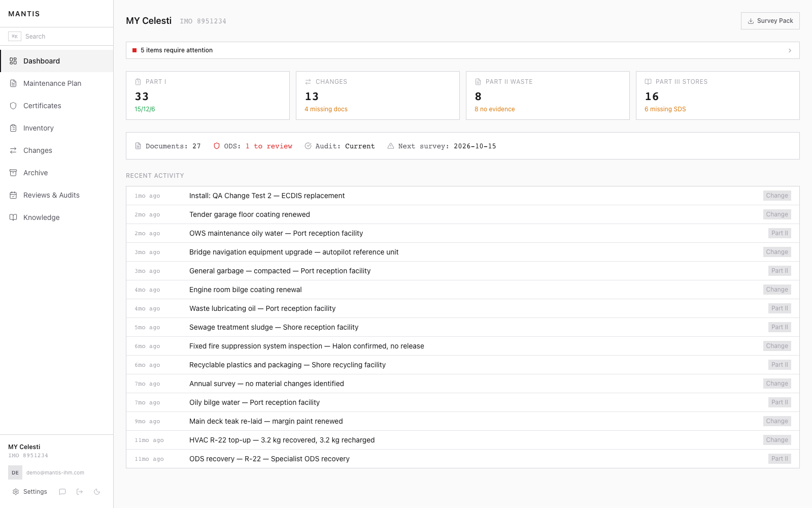812x508 pixels.
Task: Select 'OWS maintenance oily water' activity row
Action: (463, 233)
